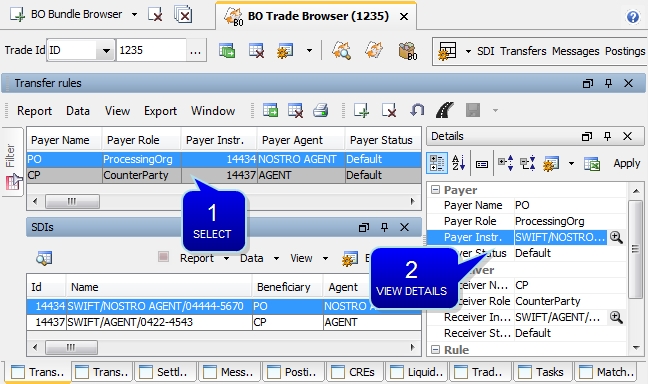Click the Trade Id input field showing 1235
The image size is (648, 384).
(152, 50)
